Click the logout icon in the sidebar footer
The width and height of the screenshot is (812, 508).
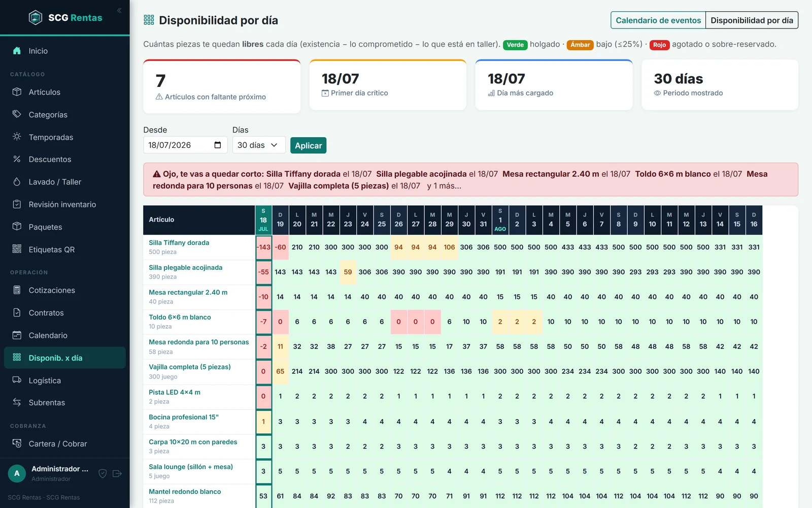[117, 473]
